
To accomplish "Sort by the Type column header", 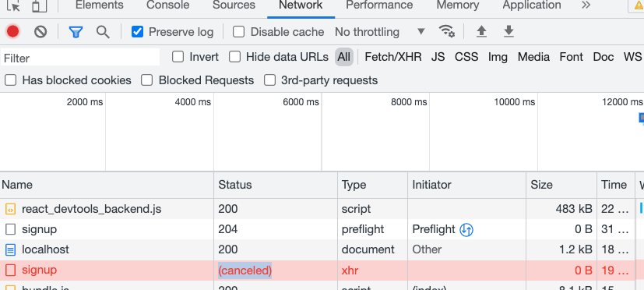I will pos(372,185).
